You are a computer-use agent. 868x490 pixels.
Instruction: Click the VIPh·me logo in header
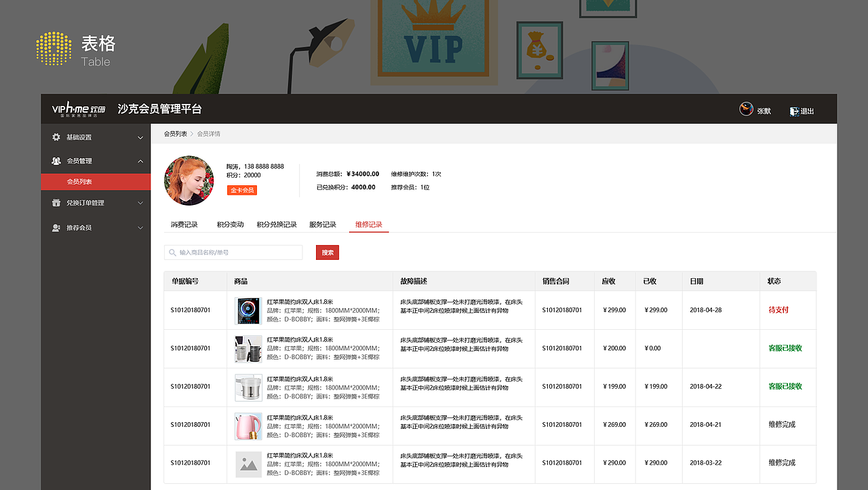[x=79, y=109]
